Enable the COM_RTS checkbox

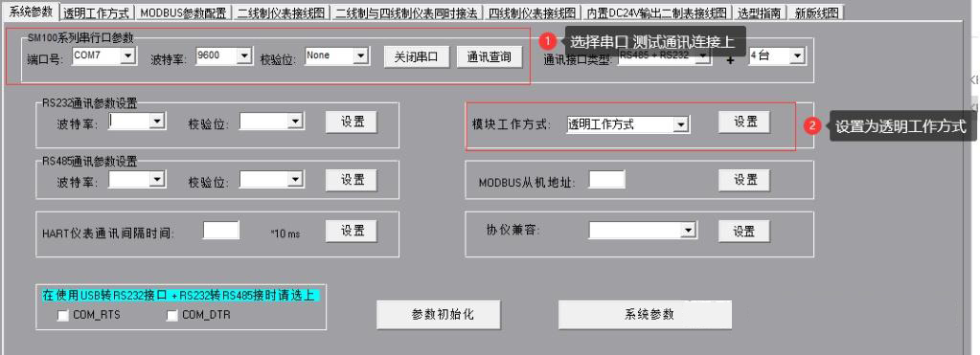tap(62, 316)
